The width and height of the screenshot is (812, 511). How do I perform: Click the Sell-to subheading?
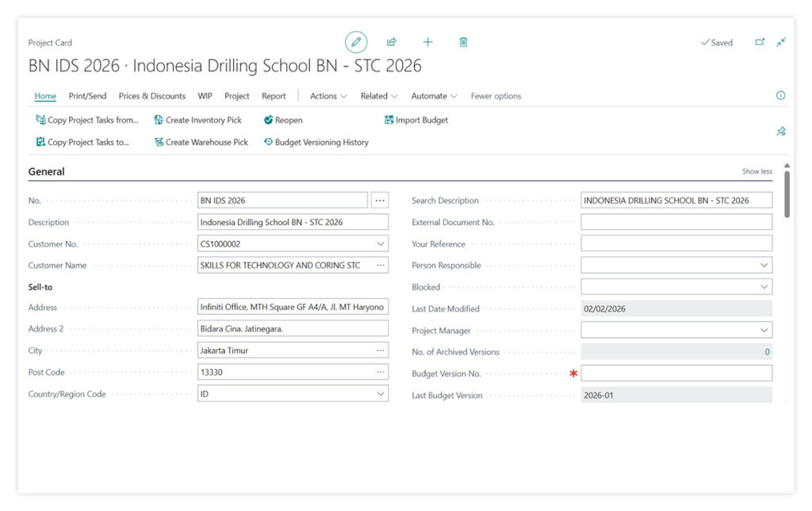point(40,286)
